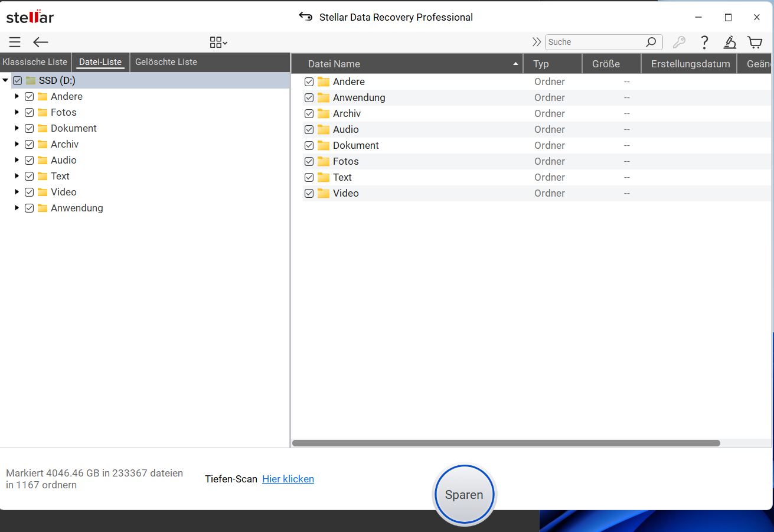Image resolution: width=774 pixels, height=532 pixels.
Task: Click the microscope tools icon
Action: tap(730, 42)
